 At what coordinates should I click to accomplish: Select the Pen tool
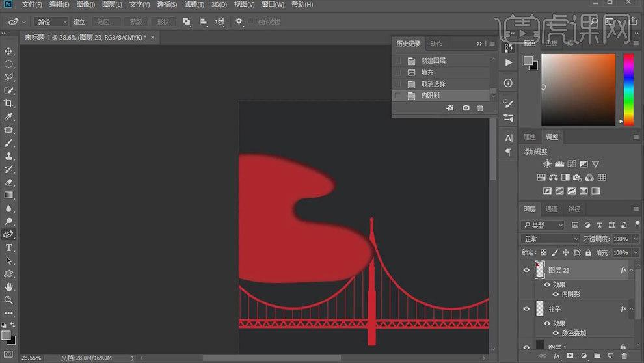pyautogui.click(x=8, y=234)
